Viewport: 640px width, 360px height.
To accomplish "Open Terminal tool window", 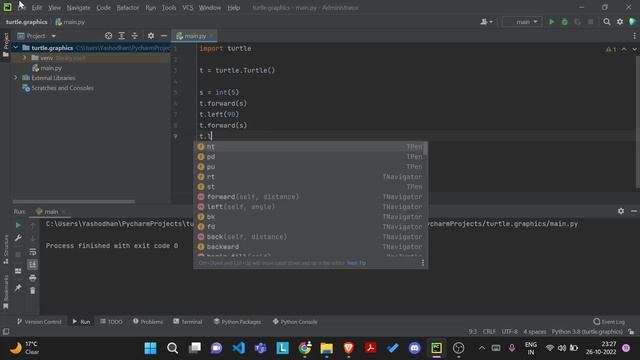I will point(187,322).
